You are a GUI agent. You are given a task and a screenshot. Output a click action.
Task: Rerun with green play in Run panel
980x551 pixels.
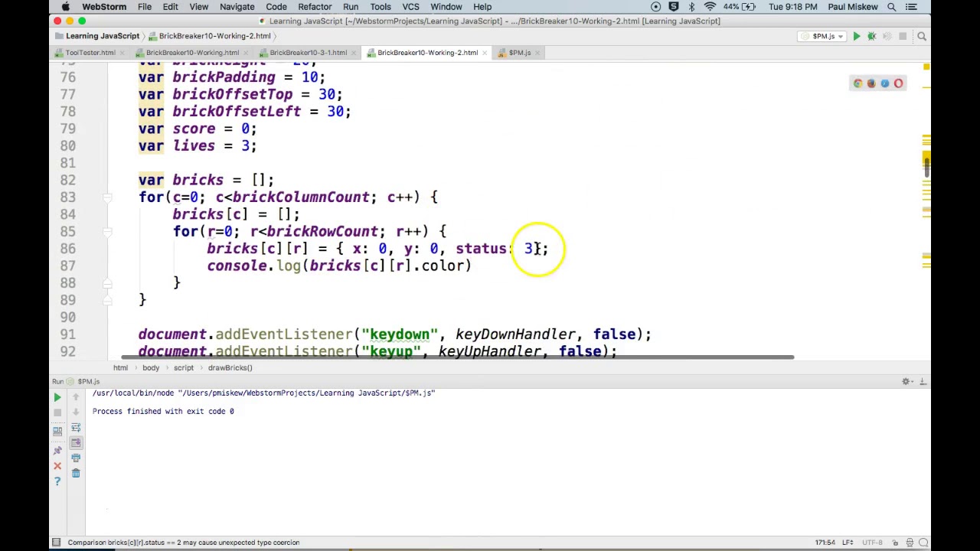coord(57,397)
